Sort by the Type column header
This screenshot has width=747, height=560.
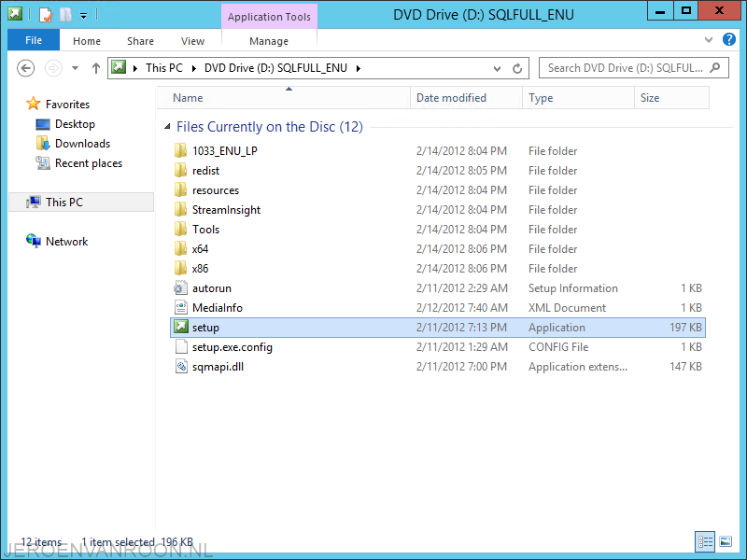pos(578,98)
